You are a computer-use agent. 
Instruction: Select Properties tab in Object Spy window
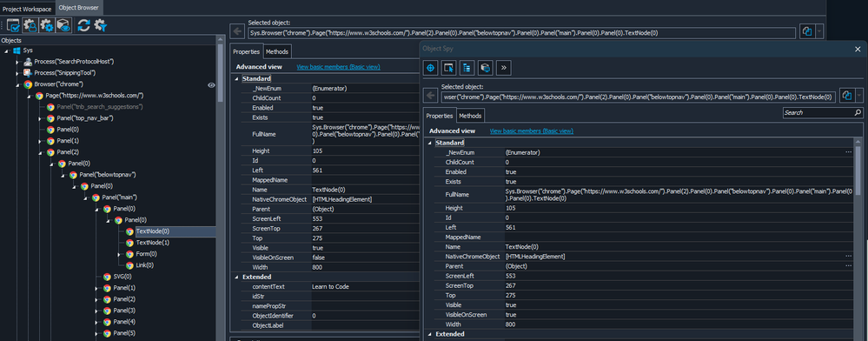pyautogui.click(x=441, y=116)
